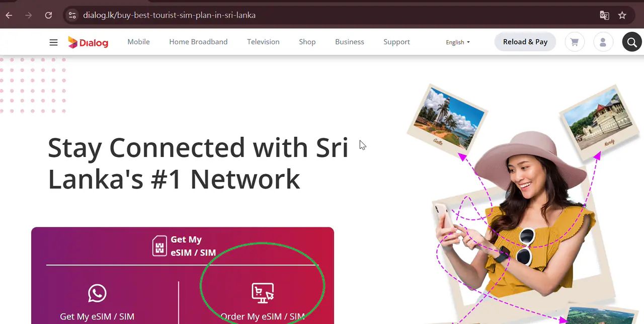
Task: Click the search magnifier icon
Action: tap(632, 42)
